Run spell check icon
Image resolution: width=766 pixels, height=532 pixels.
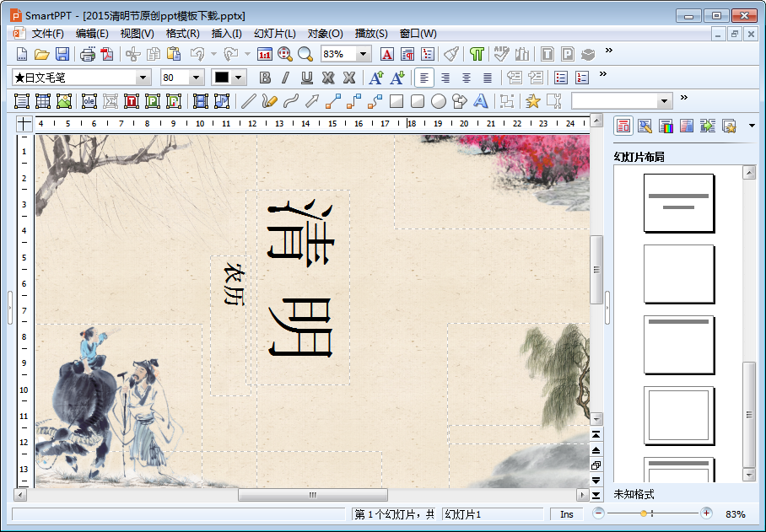501,54
